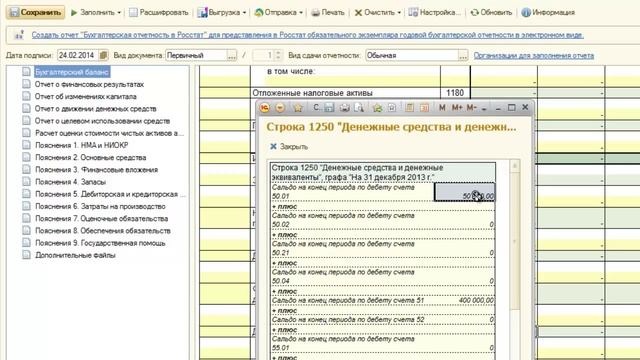
Task: Click the link icon beside the Росстат report link
Action: tap(19, 35)
